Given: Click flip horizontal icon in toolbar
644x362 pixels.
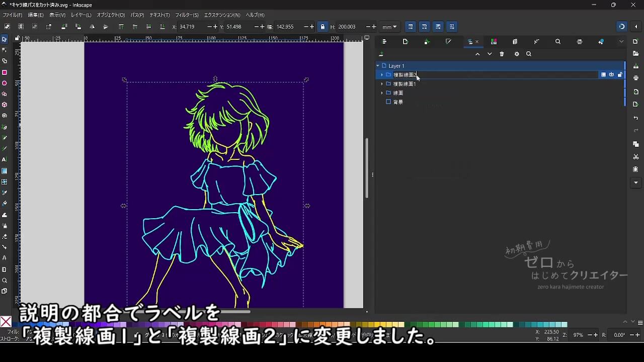Looking at the screenshot, I should coord(92,27).
